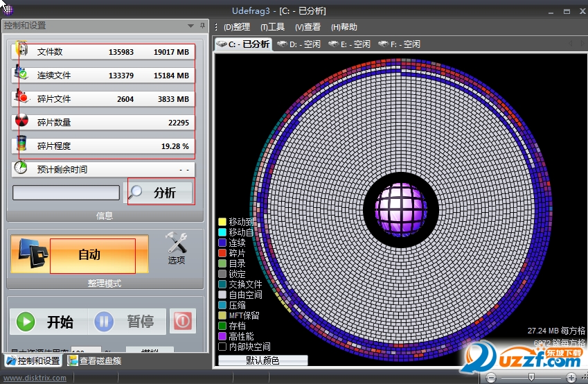The height and width of the screenshot is (384, 588).
Task: Switch to the E: drive tab
Action: (349, 44)
